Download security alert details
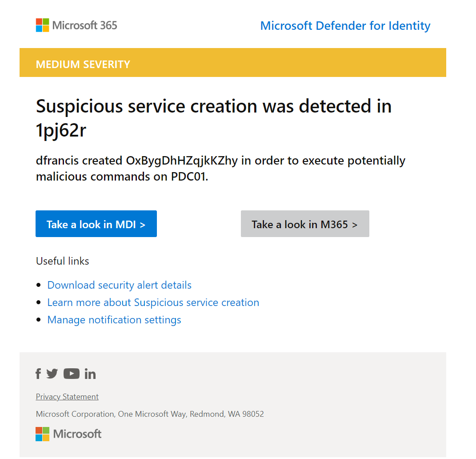Screen dimensions: 476x459 (119, 285)
